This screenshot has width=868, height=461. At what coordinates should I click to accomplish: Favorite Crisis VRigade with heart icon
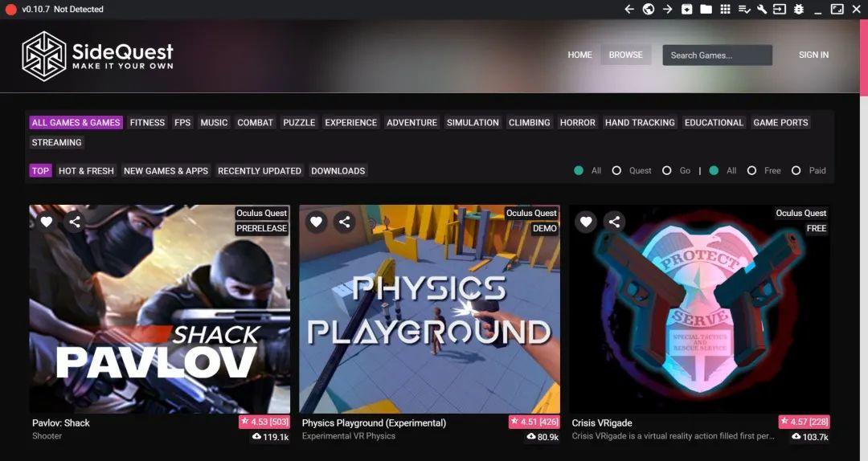point(587,222)
